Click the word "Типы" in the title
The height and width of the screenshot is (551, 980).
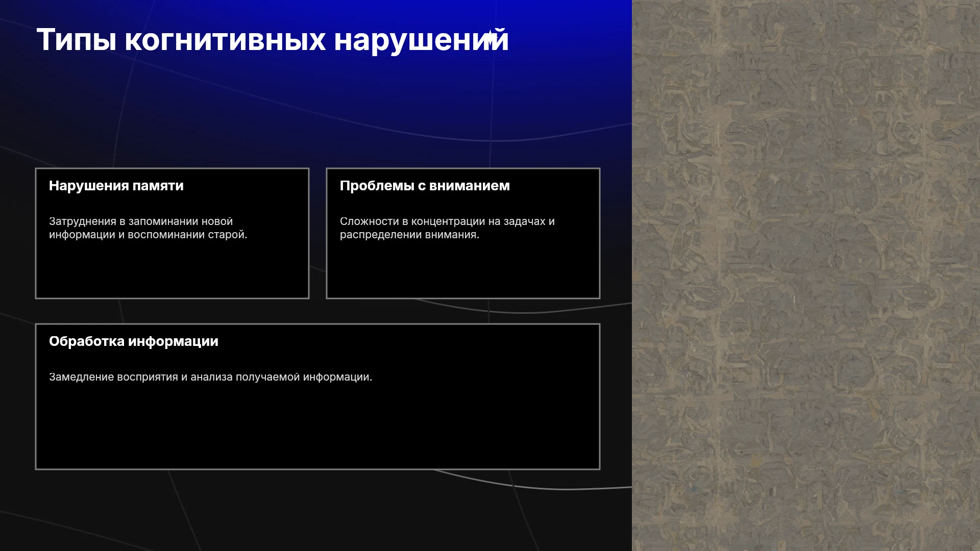click(x=77, y=40)
